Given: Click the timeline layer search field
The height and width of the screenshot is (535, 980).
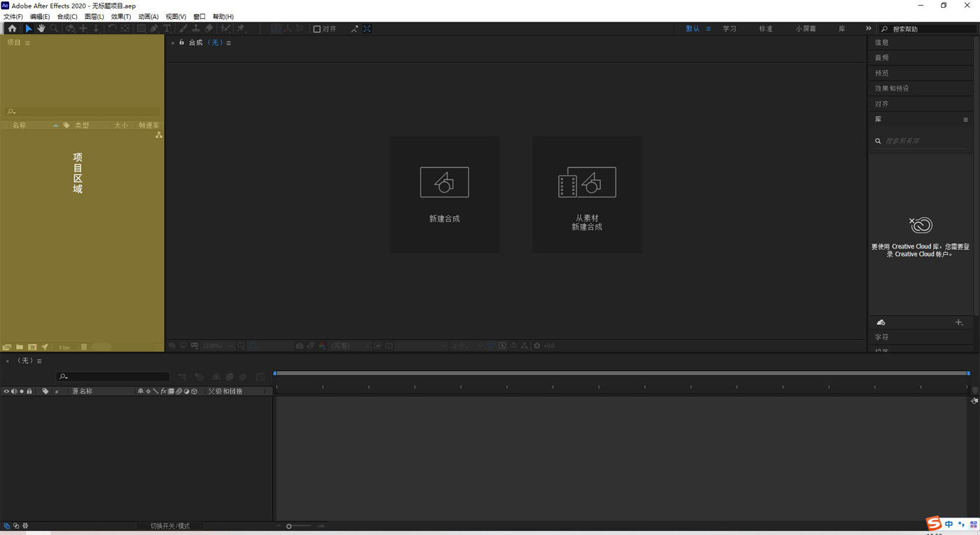Looking at the screenshot, I should pos(113,377).
